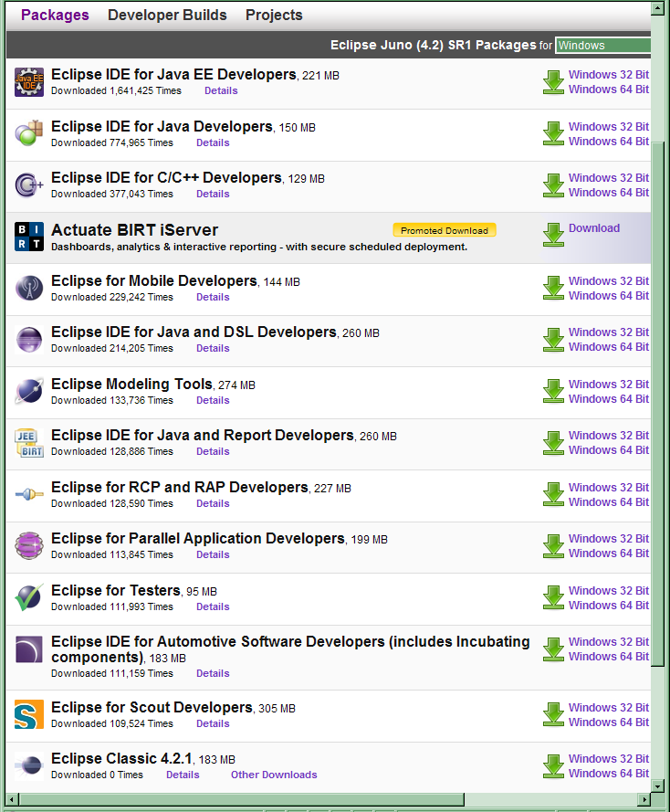Click green download arrow for Modeling Tools

(x=553, y=391)
